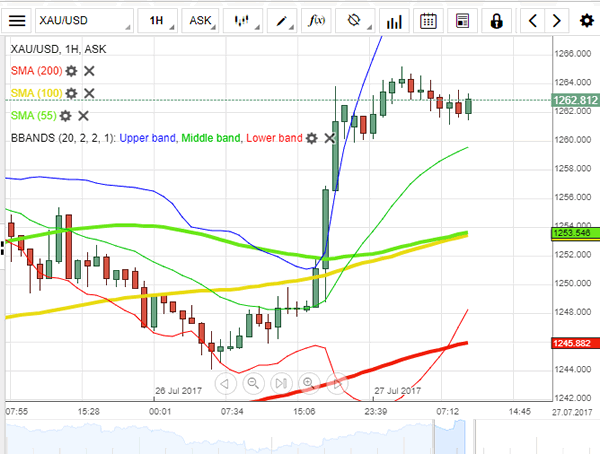Open SMA (100) settings gear
Viewport: 600px width, 454px height.
coord(71,93)
